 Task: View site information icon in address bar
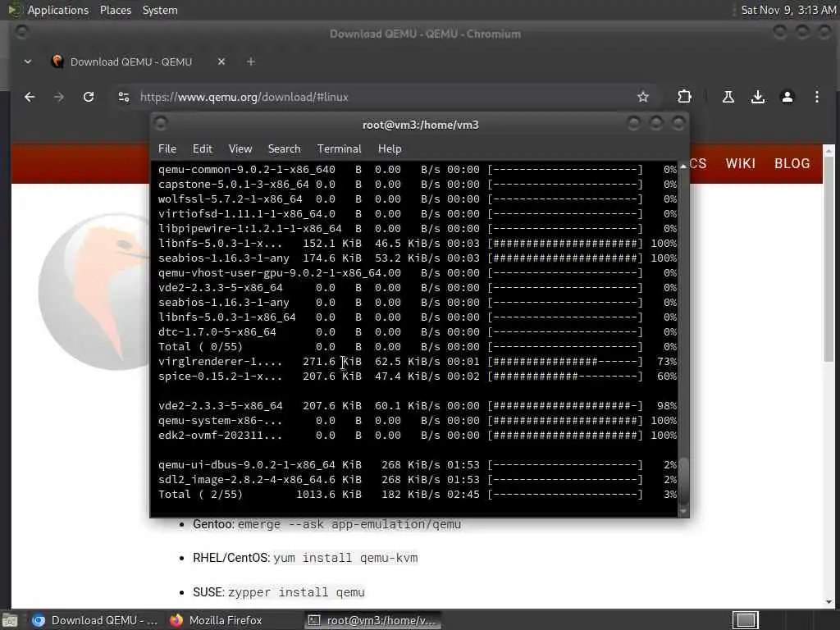[124, 97]
